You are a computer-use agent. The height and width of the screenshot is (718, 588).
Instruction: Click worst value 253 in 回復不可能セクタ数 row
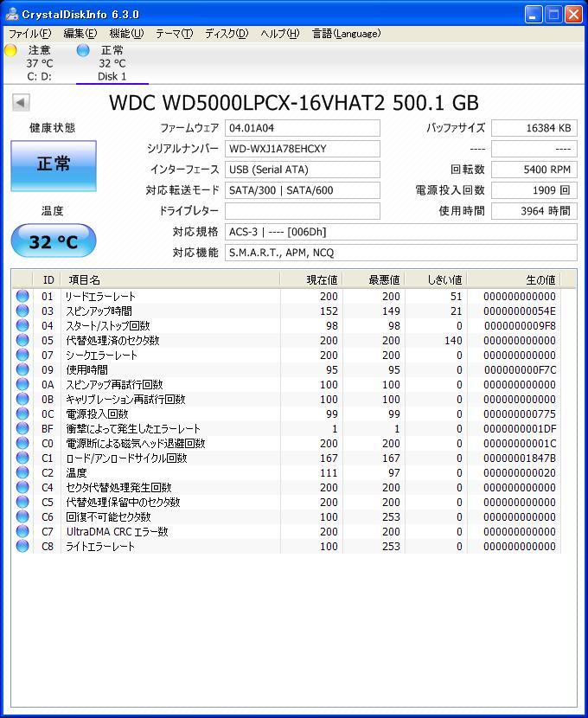pyautogui.click(x=391, y=517)
